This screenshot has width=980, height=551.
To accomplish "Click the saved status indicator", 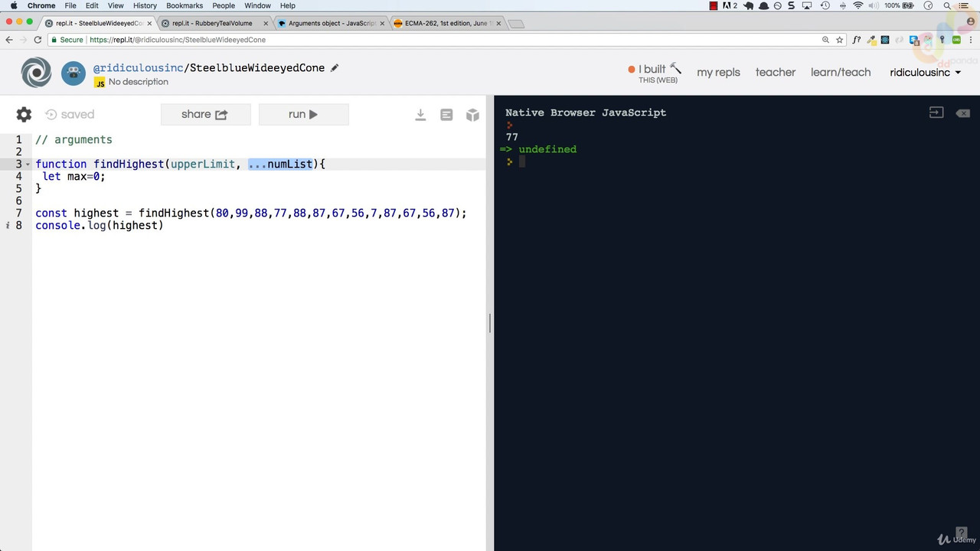I will [70, 114].
